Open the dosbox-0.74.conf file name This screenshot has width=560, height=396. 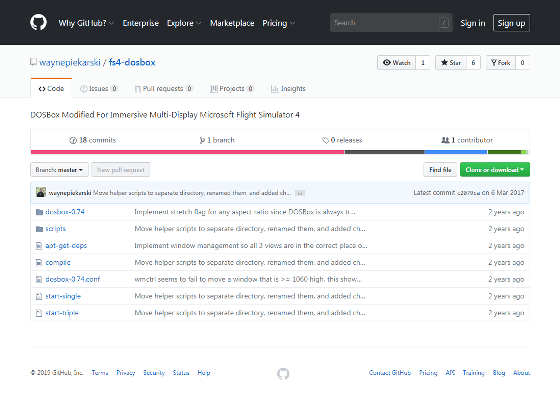tap(73, 279)
